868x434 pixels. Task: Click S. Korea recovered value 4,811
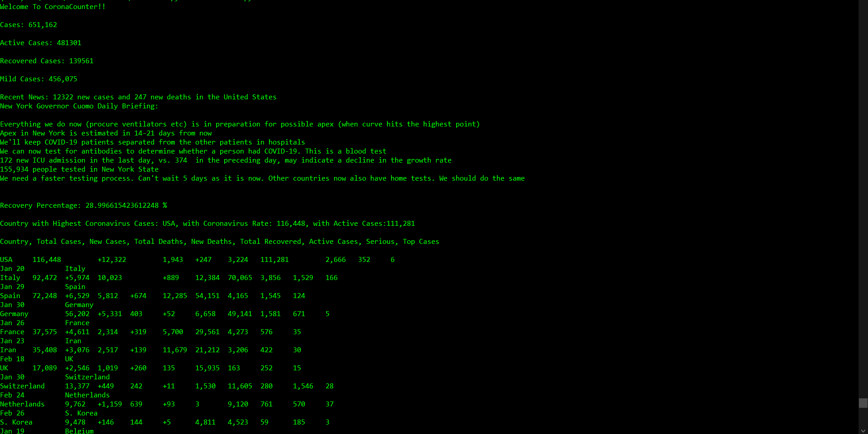pos(205,422)
